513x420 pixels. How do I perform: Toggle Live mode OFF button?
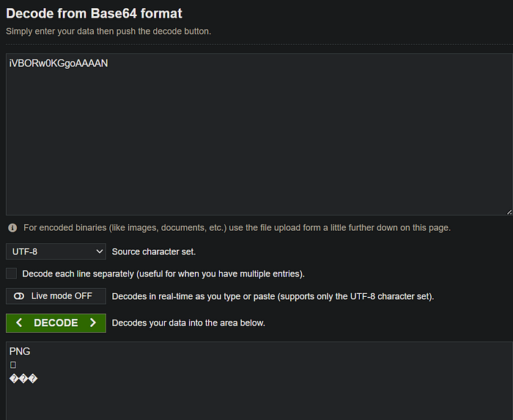pos(56,296)
